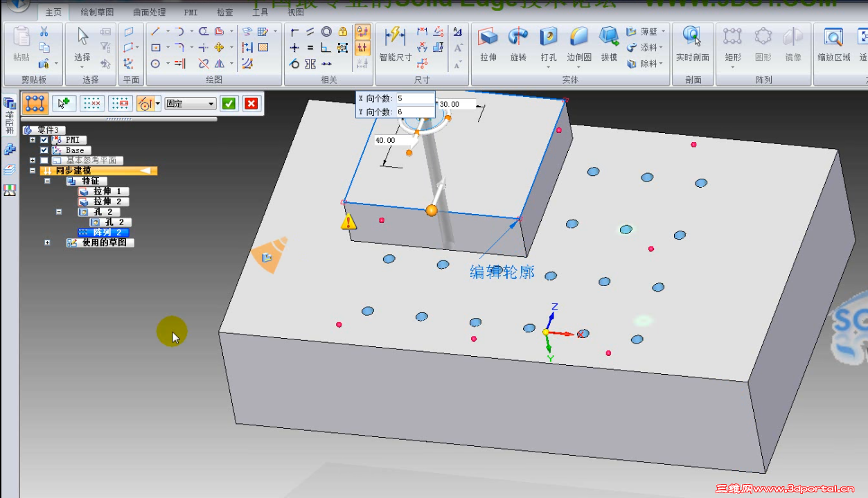Image resolution: width=868 pixels, height=498 pixels.
Task: Open the layers sidebar icon
Action: [10, 169]
